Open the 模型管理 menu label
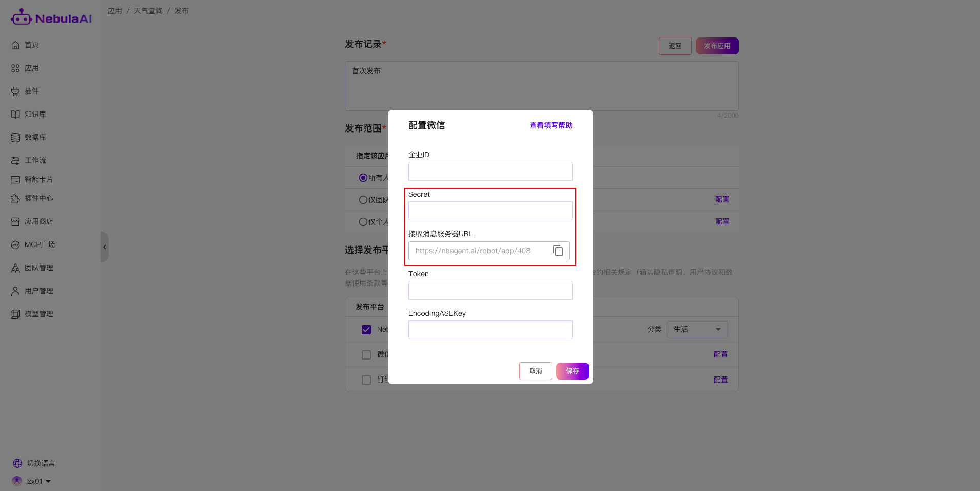 tap(39, 314)
